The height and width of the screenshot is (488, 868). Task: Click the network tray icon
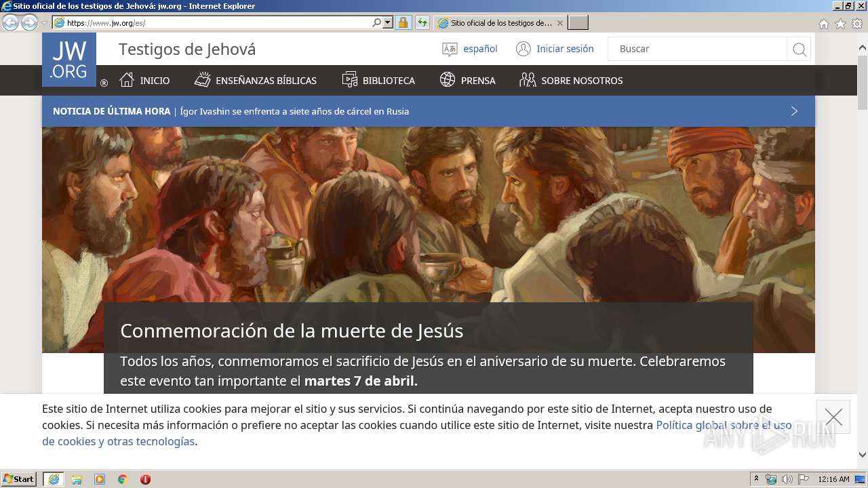pyautogui.click(x=771, y=479)
